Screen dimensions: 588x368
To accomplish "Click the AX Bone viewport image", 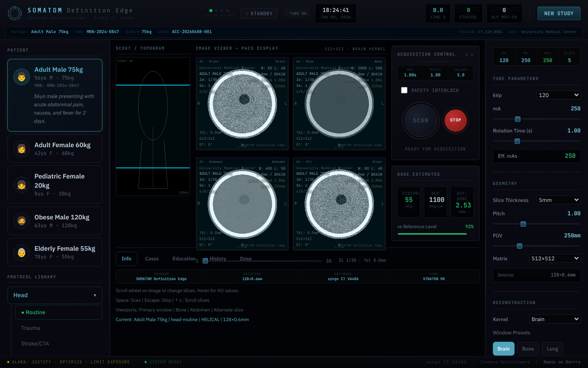I will [x=339, y=103].
